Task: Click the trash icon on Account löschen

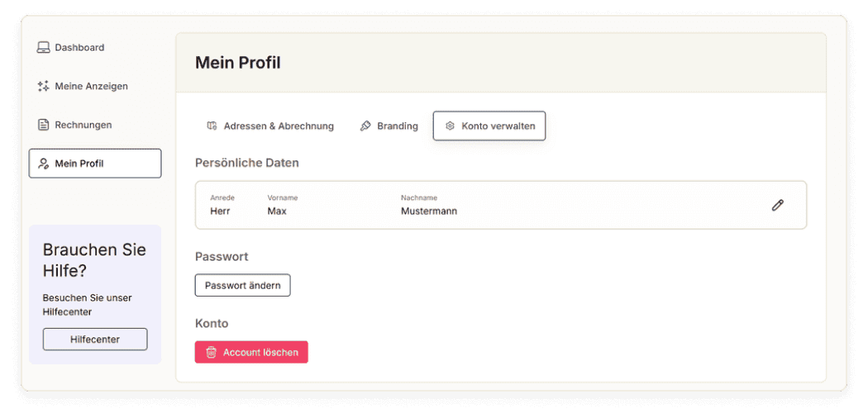Action: (x=211, y=352)
